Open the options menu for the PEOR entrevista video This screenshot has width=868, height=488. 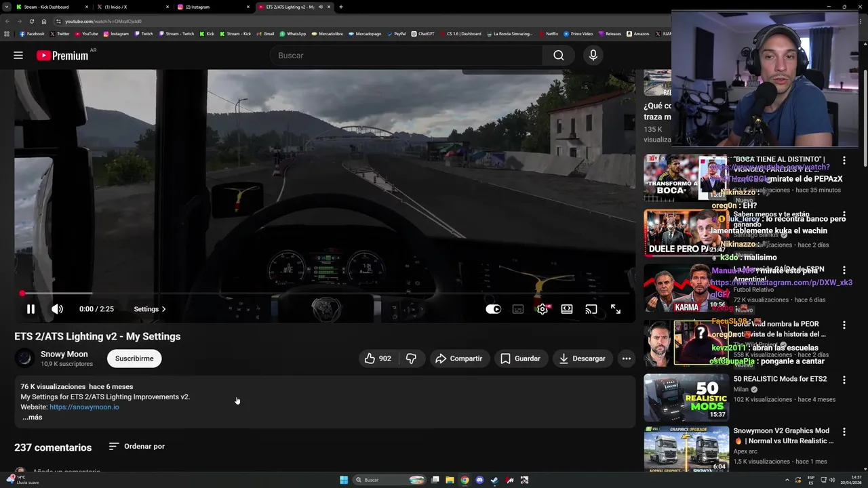click(x=844, y=325)
